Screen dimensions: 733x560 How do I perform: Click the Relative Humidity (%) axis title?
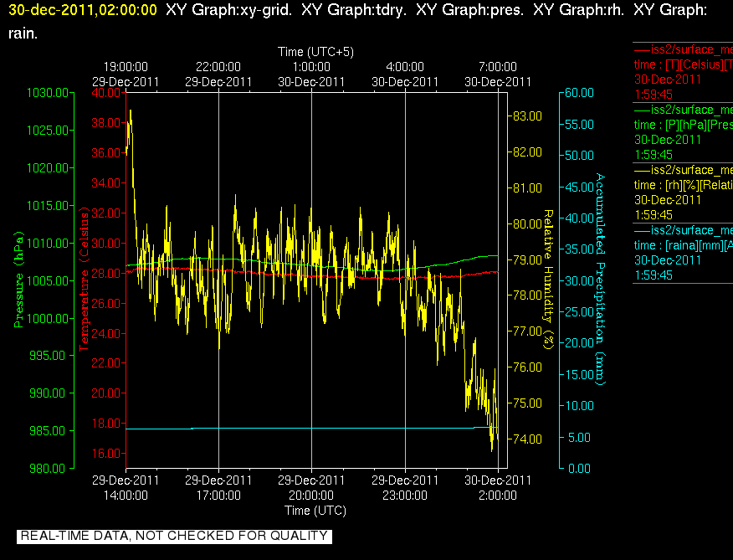click(548, 280)
